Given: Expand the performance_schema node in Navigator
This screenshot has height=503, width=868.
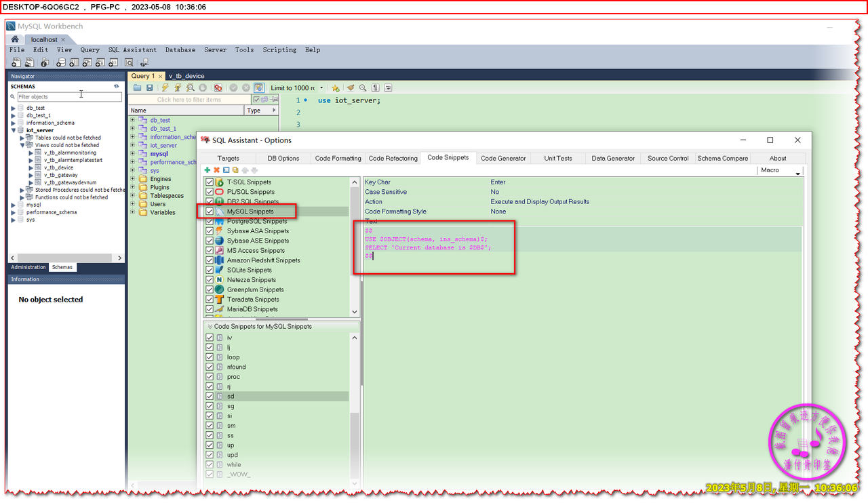Looking at the screenshot, I should click(x=13, y=212).
